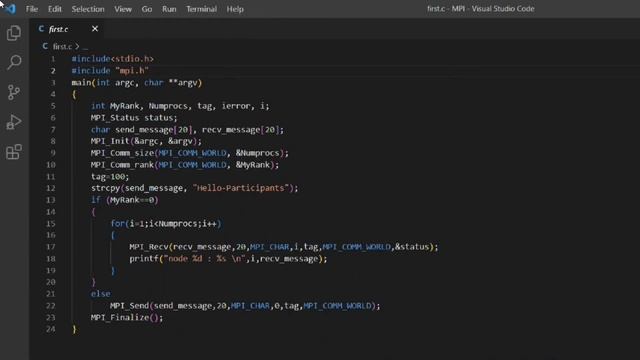This screenshot has height=360, width=640.
Task: Open the Run and Debug view
Action: click(14, 122)
